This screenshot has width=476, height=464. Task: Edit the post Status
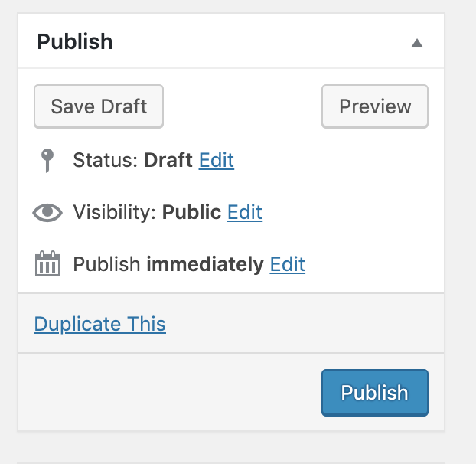pos(217,160)
